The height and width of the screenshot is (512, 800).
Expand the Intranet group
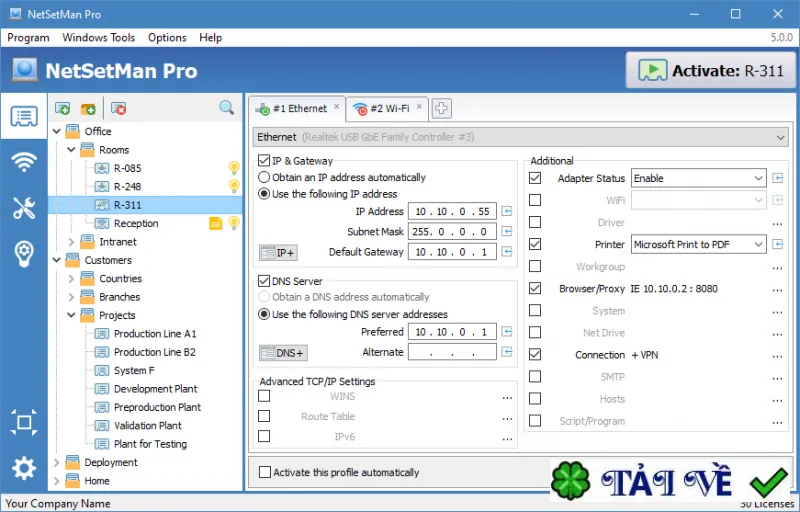(x=71, y=242)
